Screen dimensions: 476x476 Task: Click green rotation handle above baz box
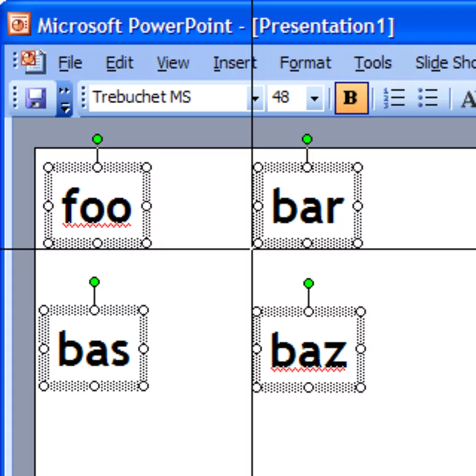(308, 283)
